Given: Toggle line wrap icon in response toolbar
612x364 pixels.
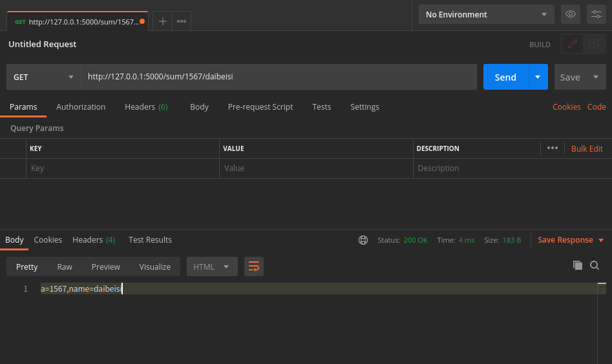Looking at the screenshot, I should 254,267.
